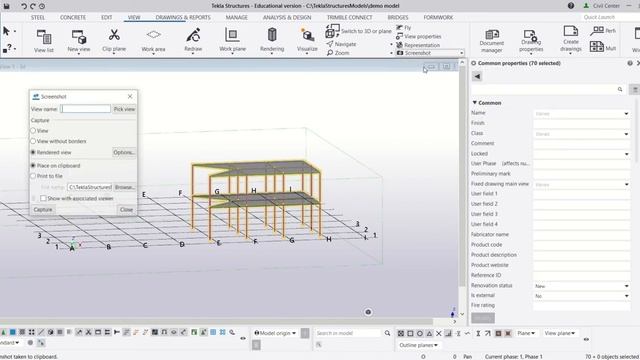Viewport: 640px width, 360px height.
Task: Click Options button in Screenshot dialog
Action: 124,152
